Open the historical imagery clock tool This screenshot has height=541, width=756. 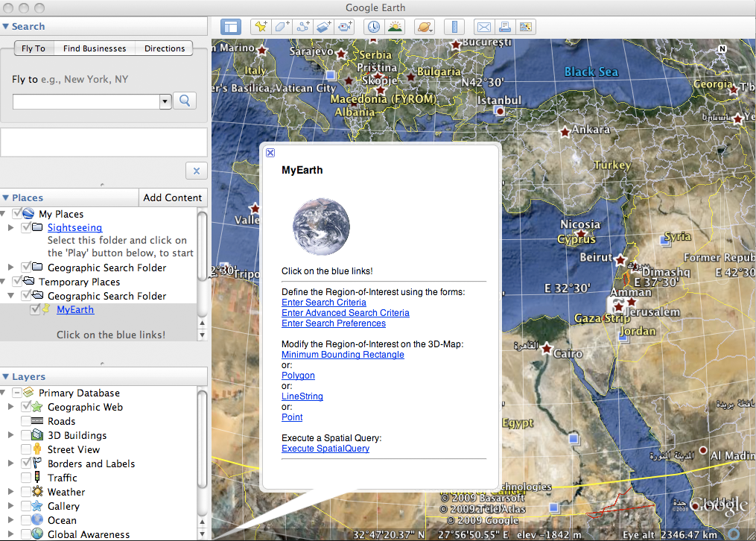[x=373, y=27]
